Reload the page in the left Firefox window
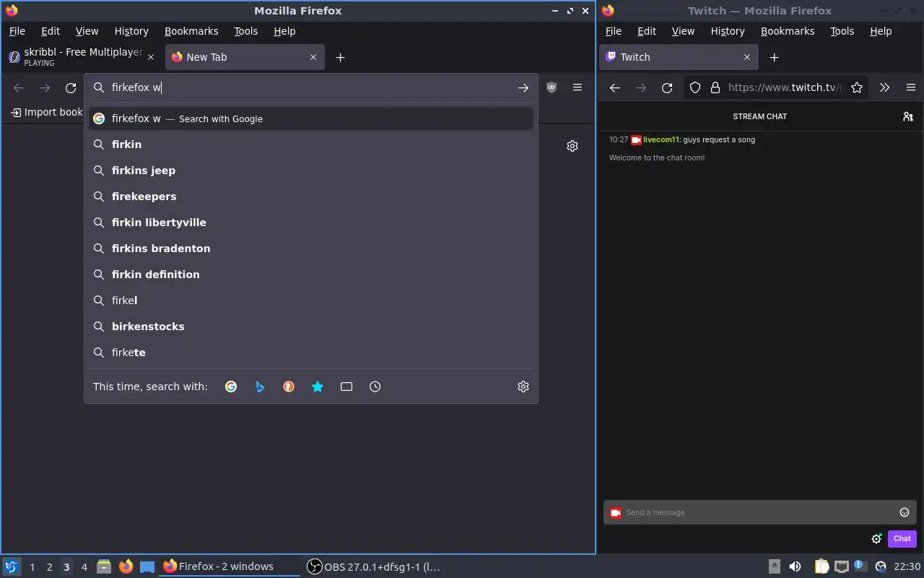This screenshot has width=924, height=578. coord(71,87)
